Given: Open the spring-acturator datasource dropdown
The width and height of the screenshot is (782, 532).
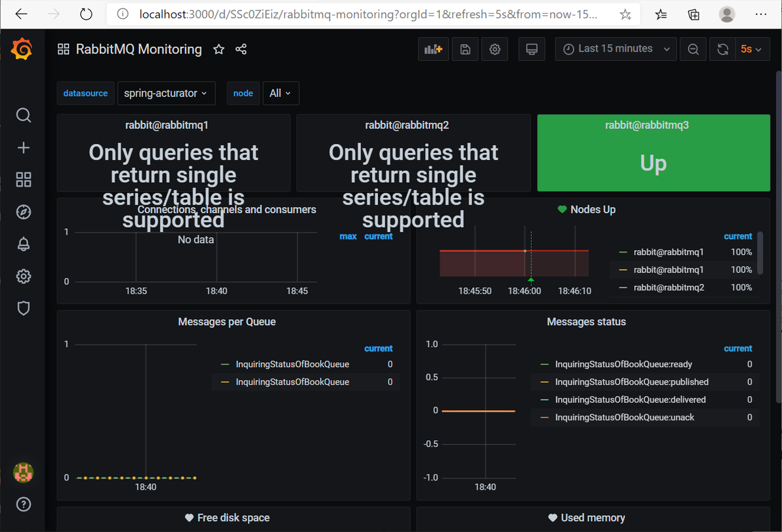Looking at the screenshot, I should pos(166,93).
